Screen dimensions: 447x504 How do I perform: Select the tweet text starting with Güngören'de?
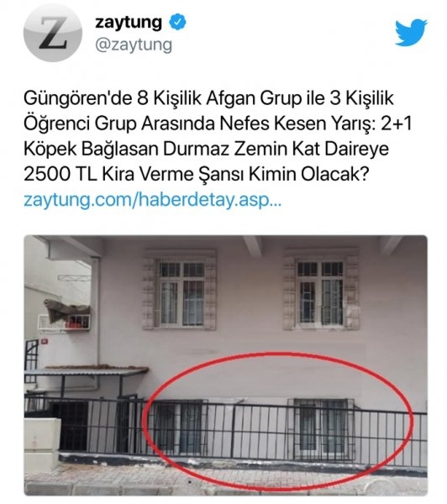pos(218,136)
